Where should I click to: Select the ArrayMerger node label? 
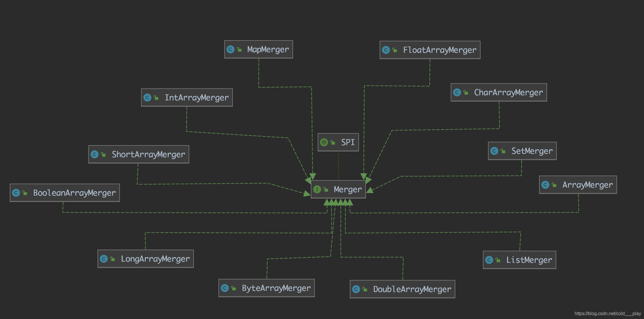[588, 185]
